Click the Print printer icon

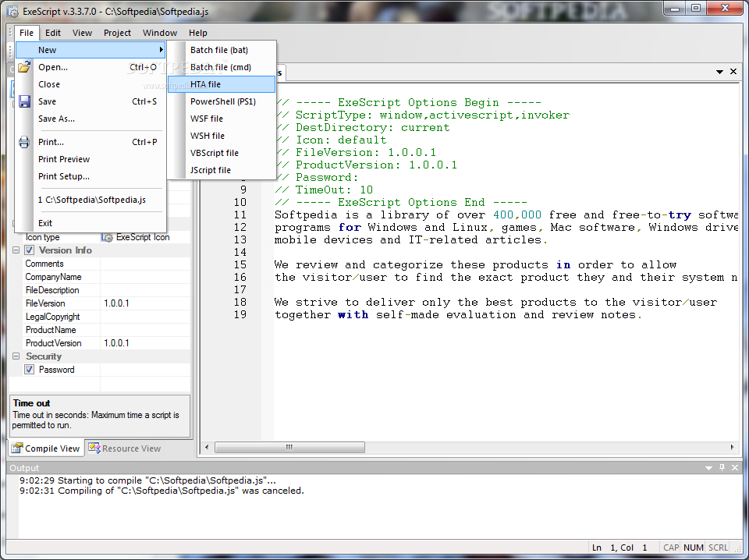coord(24,142)
